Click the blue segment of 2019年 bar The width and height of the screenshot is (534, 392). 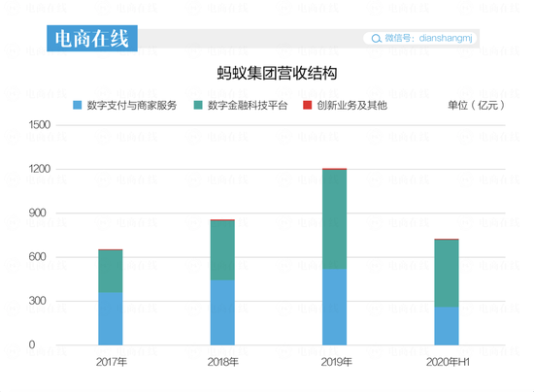coord(334,307)
